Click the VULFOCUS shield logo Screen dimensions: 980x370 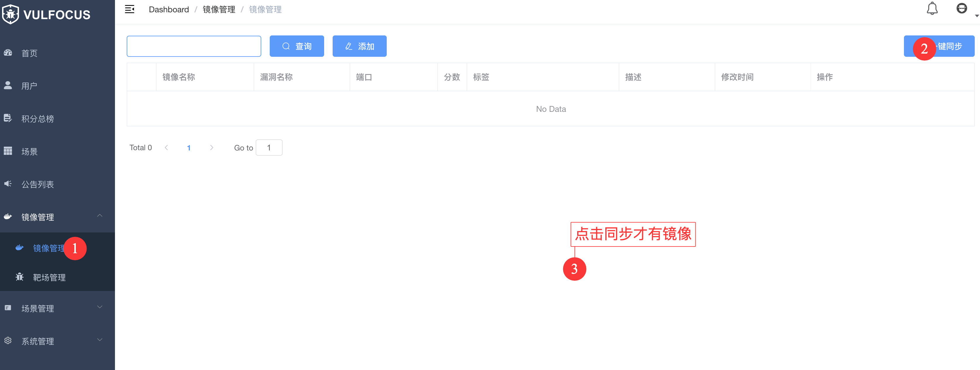coord(10,14)
